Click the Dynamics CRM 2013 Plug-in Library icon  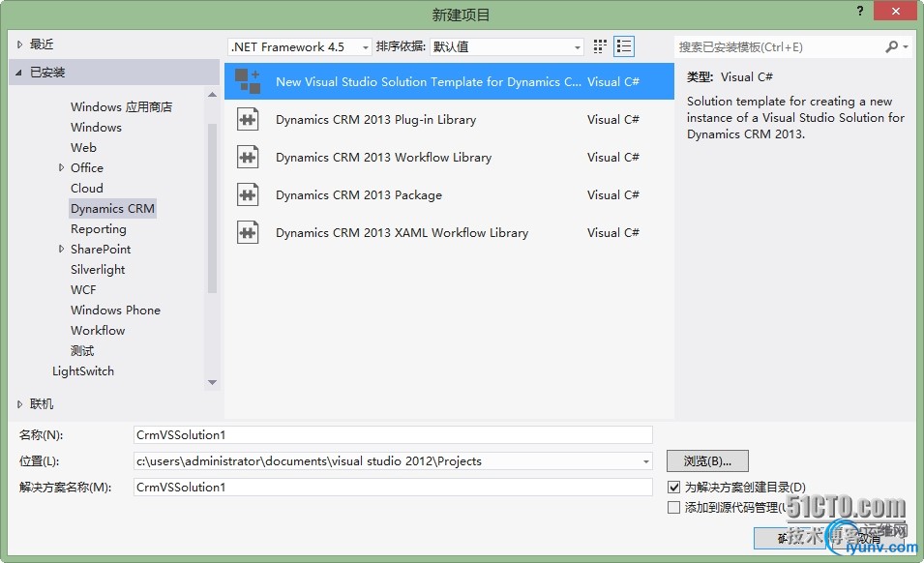point(248,119)
